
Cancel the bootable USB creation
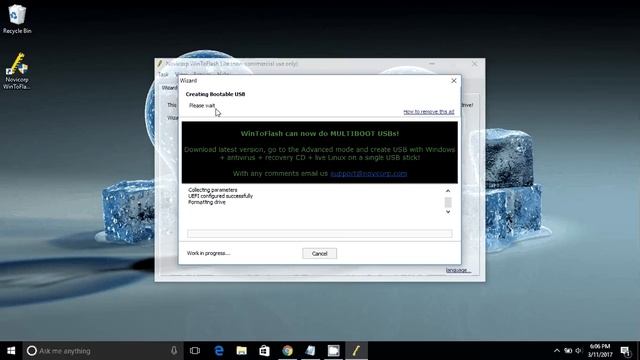click(320, 253)
